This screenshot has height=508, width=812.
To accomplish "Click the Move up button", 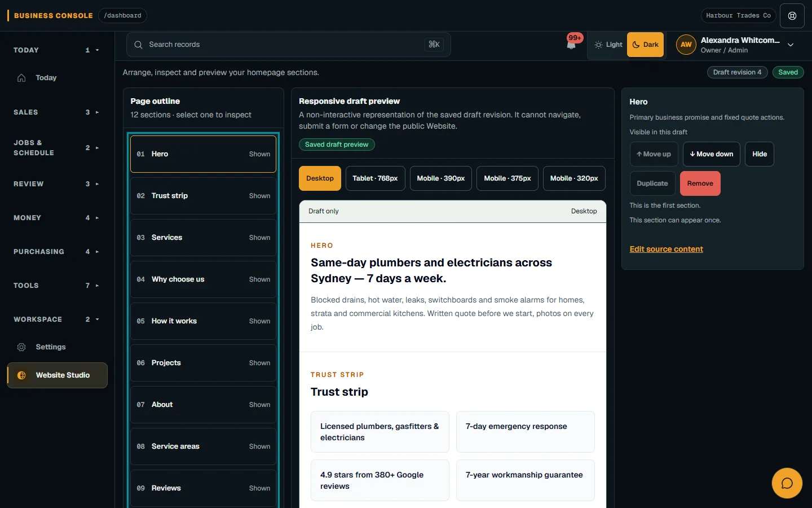I will point(654,154).
